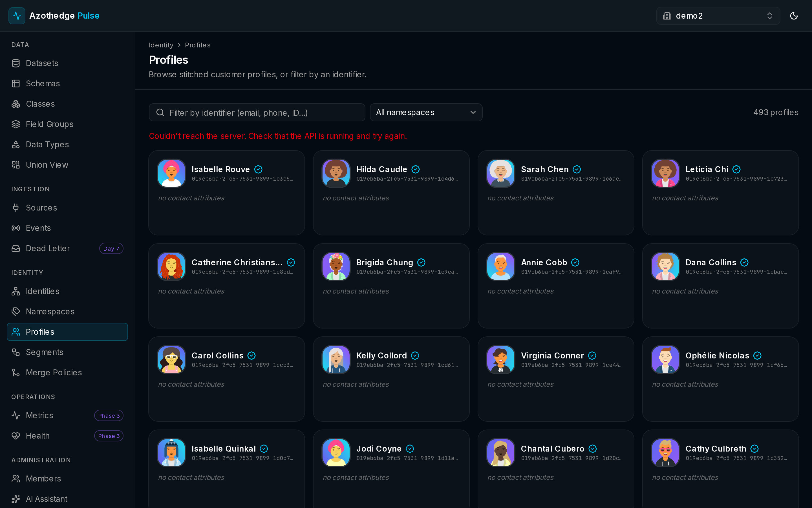
Task: Click Jodi Coyne's verified badge
Action: (x=410, y=448)
